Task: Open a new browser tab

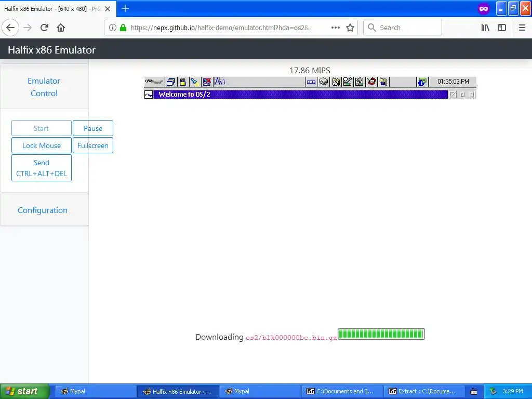Action: point(125,8)
